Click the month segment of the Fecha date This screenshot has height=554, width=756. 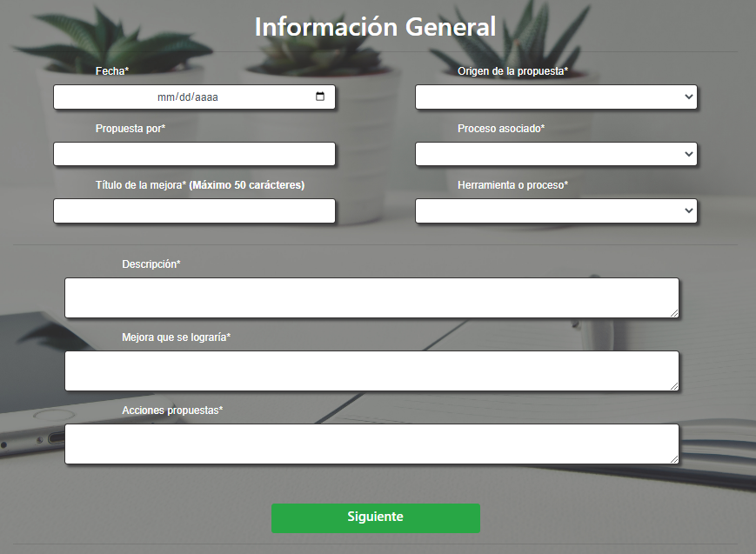165,97
